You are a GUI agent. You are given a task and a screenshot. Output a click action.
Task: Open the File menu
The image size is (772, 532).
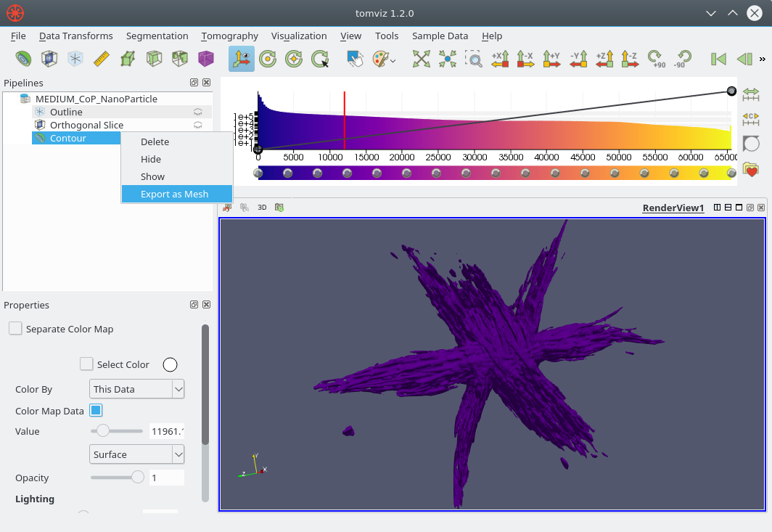tap(18, 36)
